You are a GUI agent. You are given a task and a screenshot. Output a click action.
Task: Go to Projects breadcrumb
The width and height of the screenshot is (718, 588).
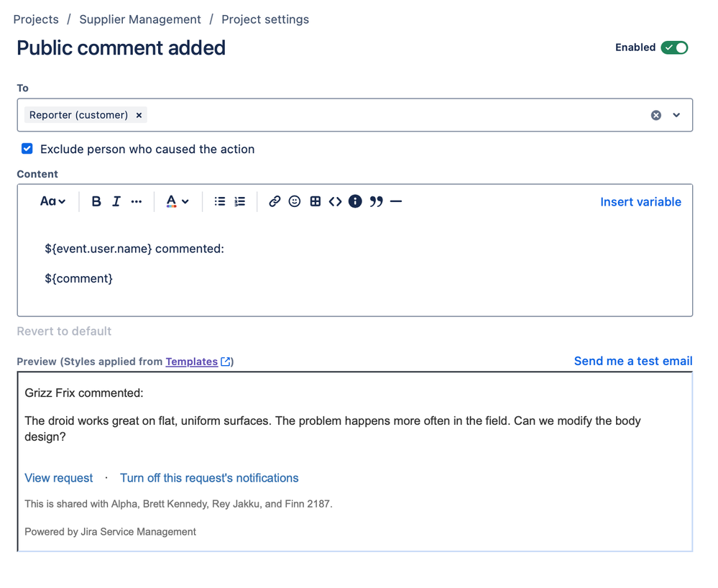click(36, 19)
